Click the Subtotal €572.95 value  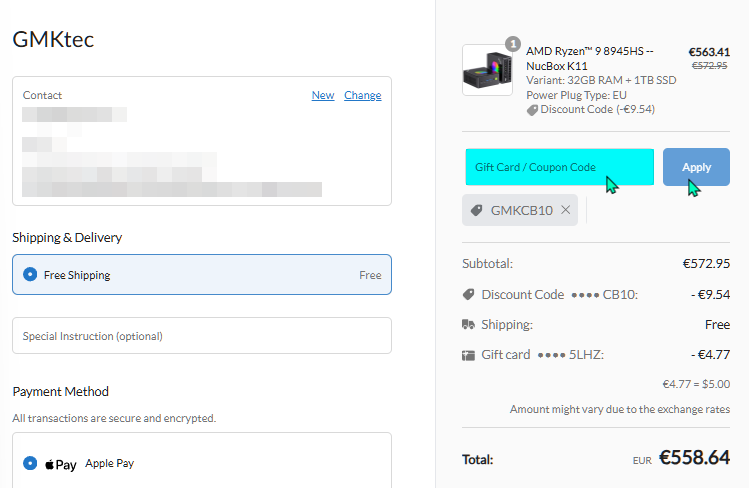[x=706, y=264]
